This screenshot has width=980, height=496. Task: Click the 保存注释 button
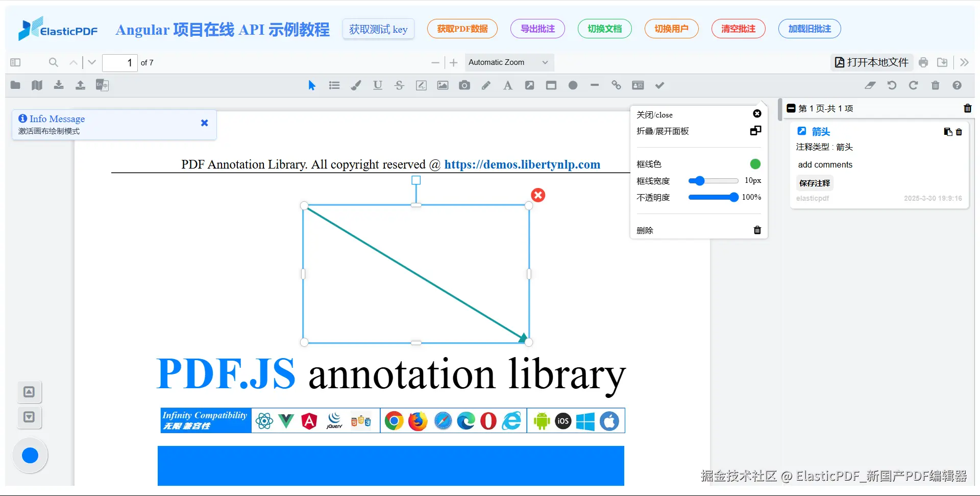(x=814, y=183)
